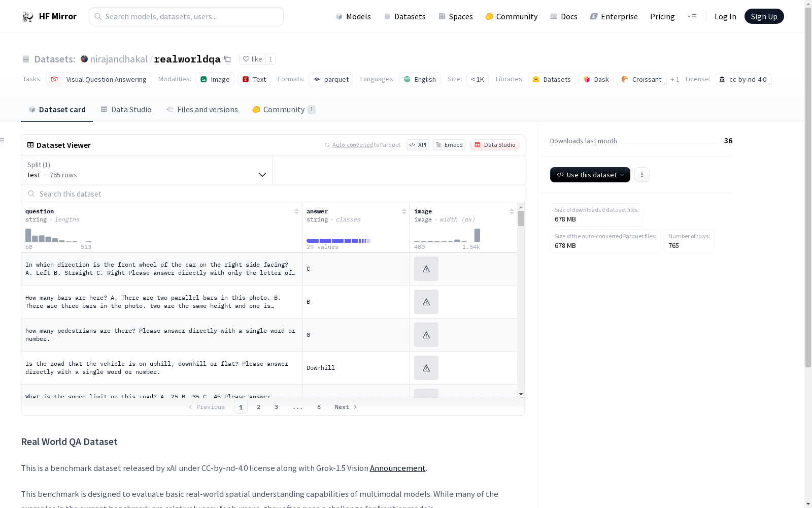The image size is (812, 508).
Task: Sort the image column
Action: [x=512, y=211]
